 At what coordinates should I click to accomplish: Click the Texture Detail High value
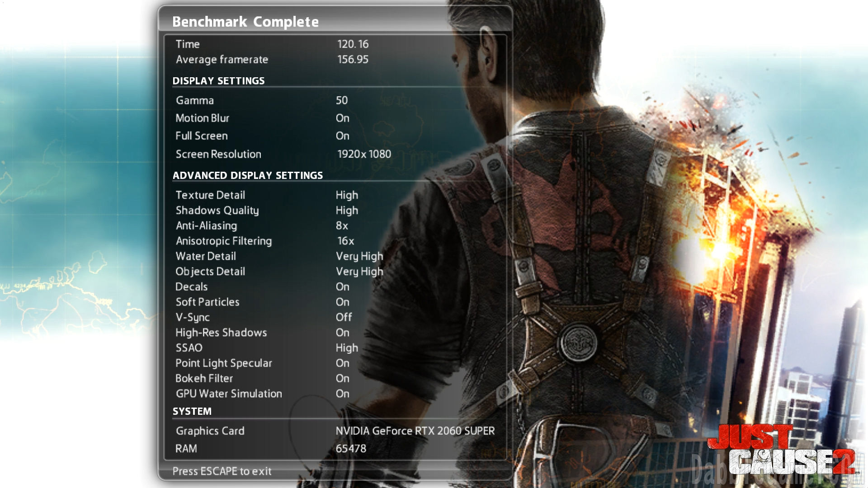347,195
